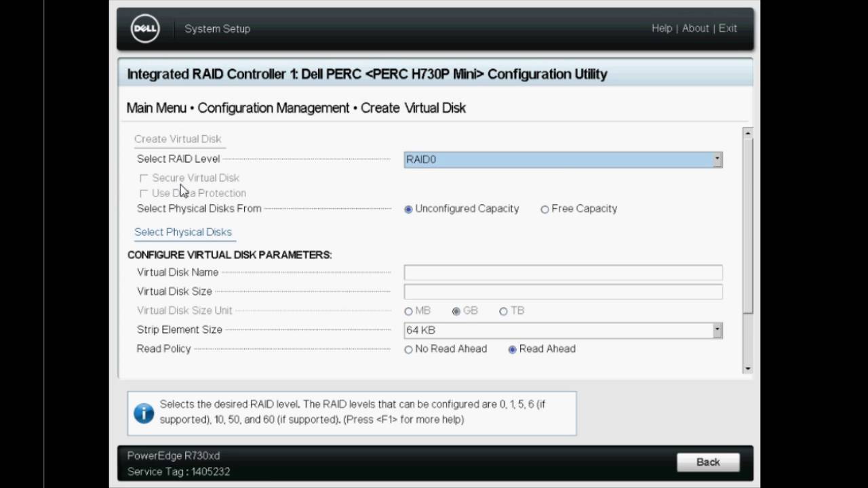Image resolution: width=868 pixels, height=488 pixels.
Task: Click the Dell logo icon
Action: click(145, 28)
